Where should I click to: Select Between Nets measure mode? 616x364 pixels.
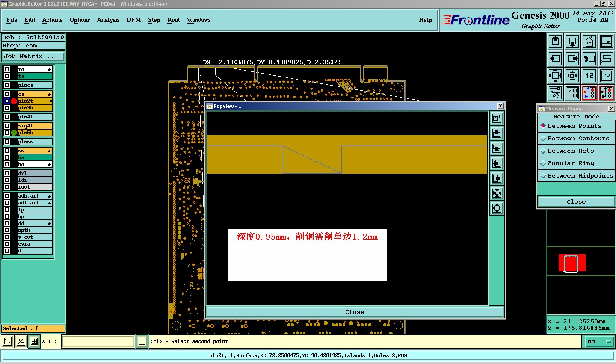click(x=576, y=151)
